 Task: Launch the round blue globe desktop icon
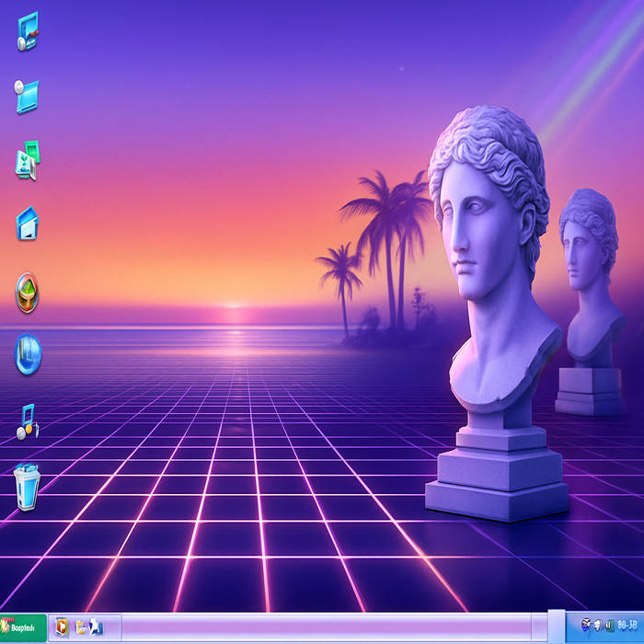point(28,355)
